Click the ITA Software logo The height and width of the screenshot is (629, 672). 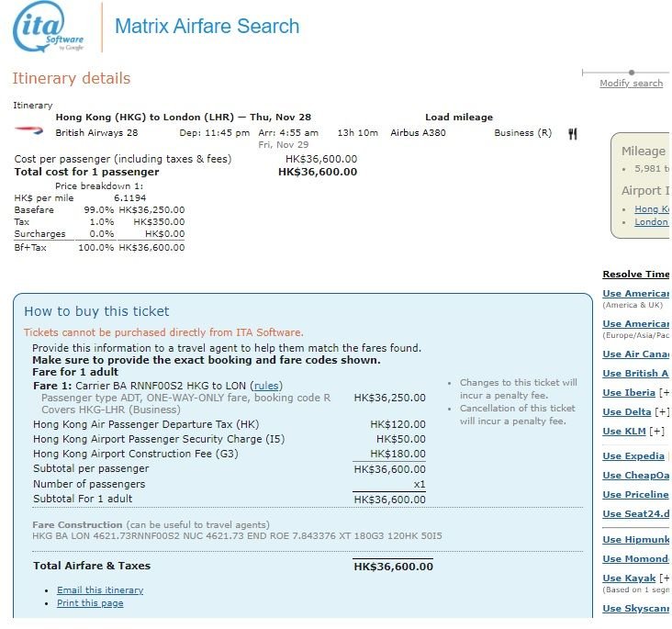coord(50,28)
